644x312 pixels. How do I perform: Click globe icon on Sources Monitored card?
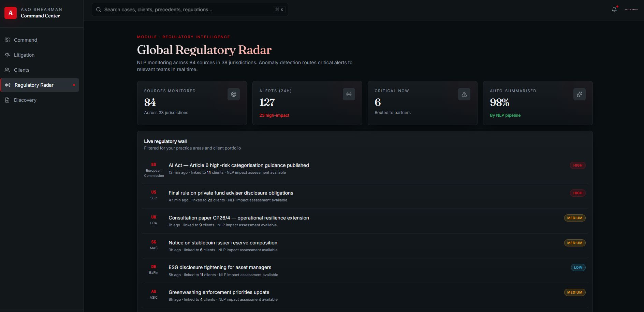point(234,94)
